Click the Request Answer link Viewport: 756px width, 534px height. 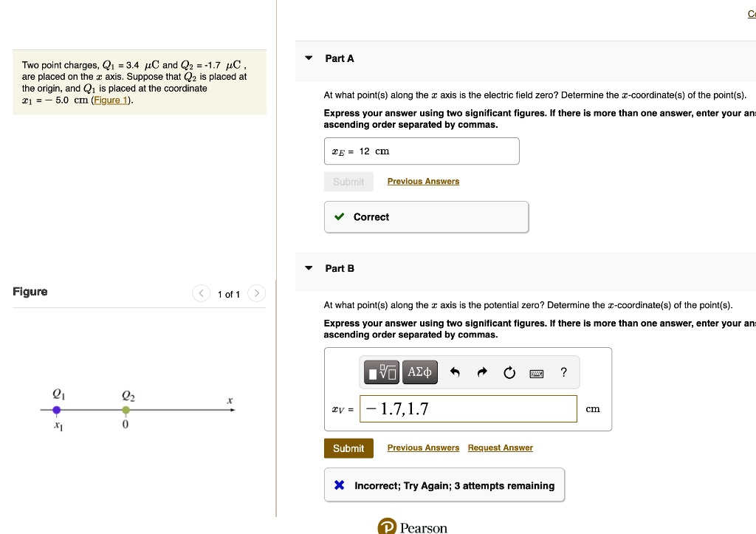[500, 448]
